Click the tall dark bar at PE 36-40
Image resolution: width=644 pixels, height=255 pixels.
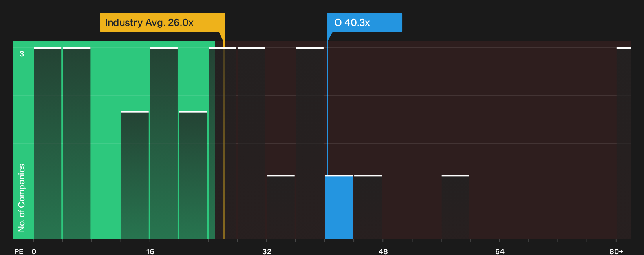tap(310, 143)
